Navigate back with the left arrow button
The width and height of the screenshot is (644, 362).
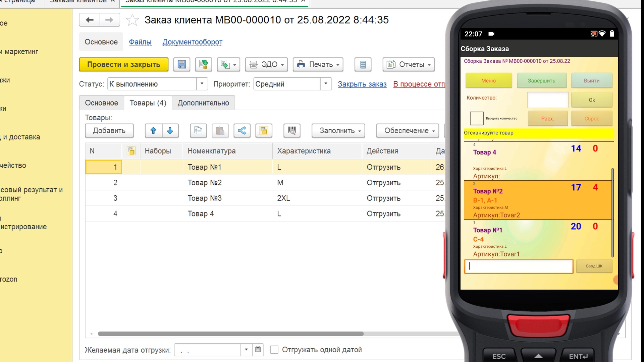click(90, 20)
